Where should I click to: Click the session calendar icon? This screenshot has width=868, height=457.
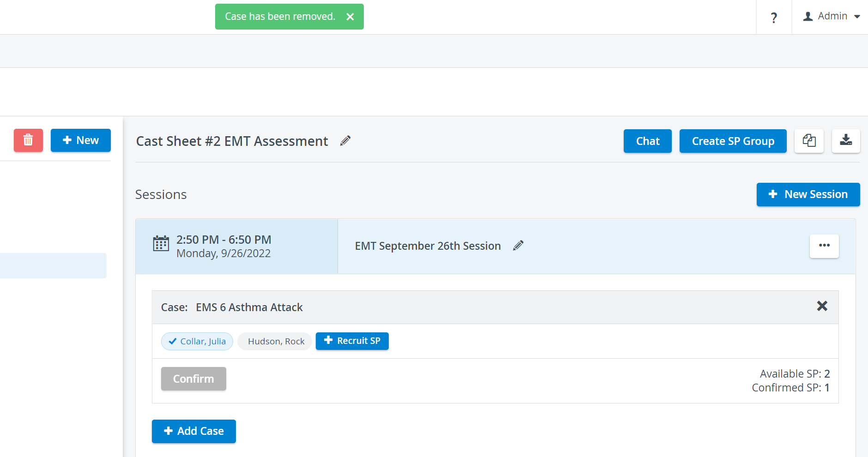tap(161, 243)
